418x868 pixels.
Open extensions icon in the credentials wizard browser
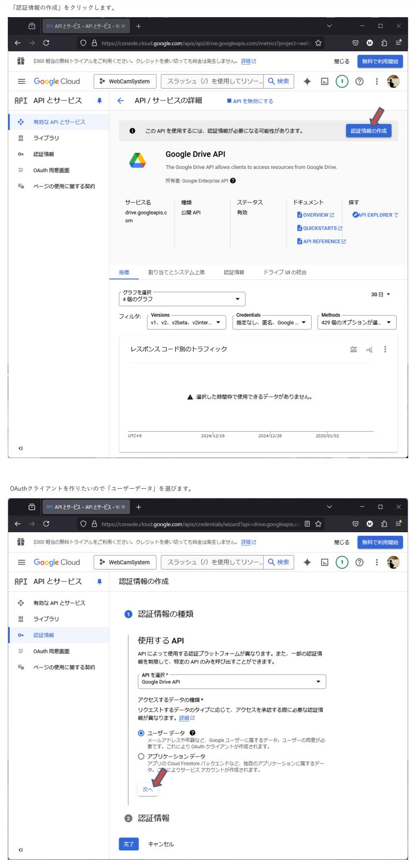tap(384, 523)
